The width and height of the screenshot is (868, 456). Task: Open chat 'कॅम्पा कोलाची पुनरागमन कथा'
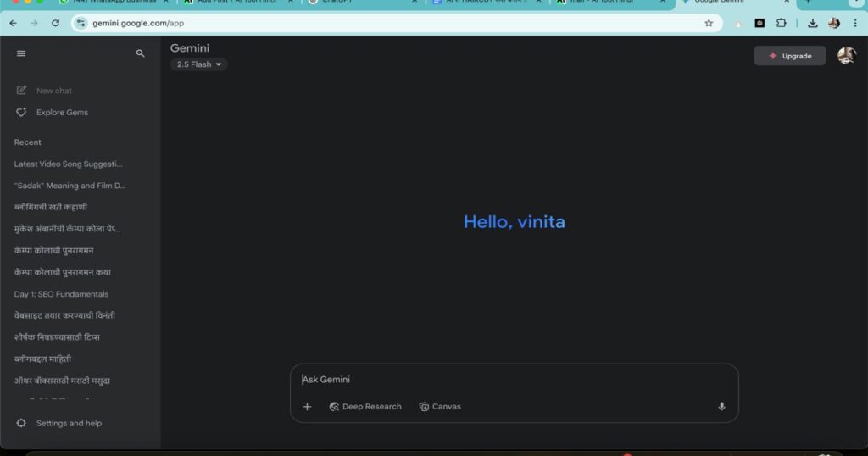point(63,272)
